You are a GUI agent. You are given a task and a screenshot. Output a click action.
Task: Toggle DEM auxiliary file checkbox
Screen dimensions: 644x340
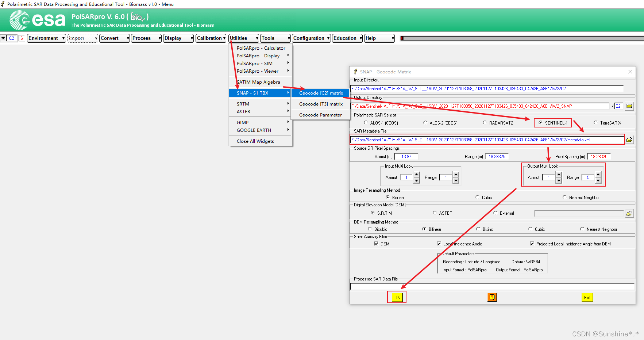pyautogui.click(x=376, y=244)
